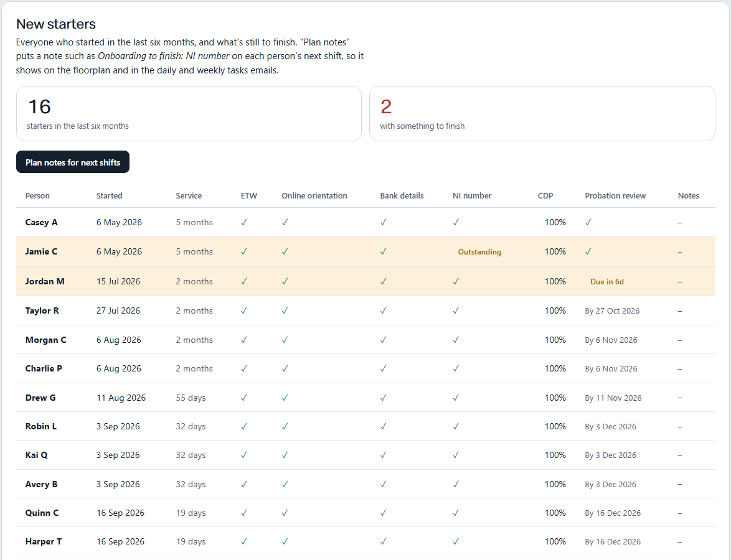
Task: Click Casey A's ETW check mark
Action: 244,222
